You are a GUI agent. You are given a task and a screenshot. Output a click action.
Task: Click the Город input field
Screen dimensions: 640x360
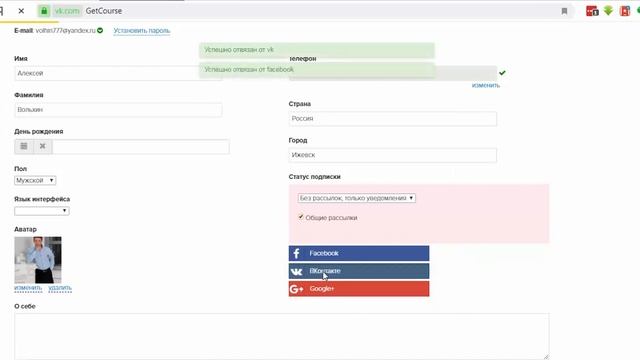tap(393, 155)
